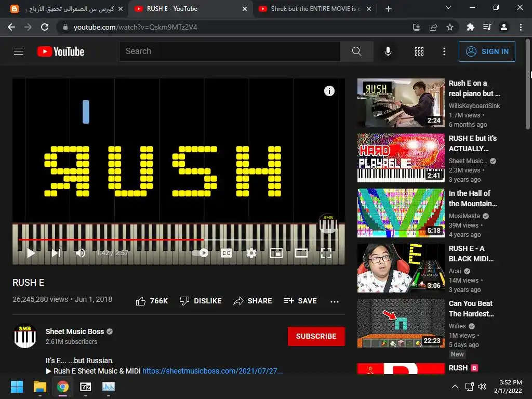Open sheetmusicboss.com description link
This screenshot has width=532, height=399.
tap(212, 371)
